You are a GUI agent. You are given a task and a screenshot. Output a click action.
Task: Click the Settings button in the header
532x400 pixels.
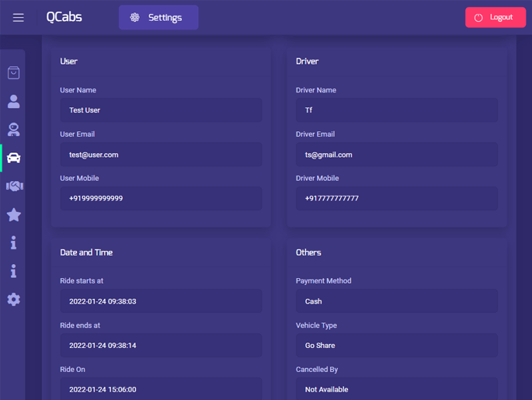click(158, 18)
